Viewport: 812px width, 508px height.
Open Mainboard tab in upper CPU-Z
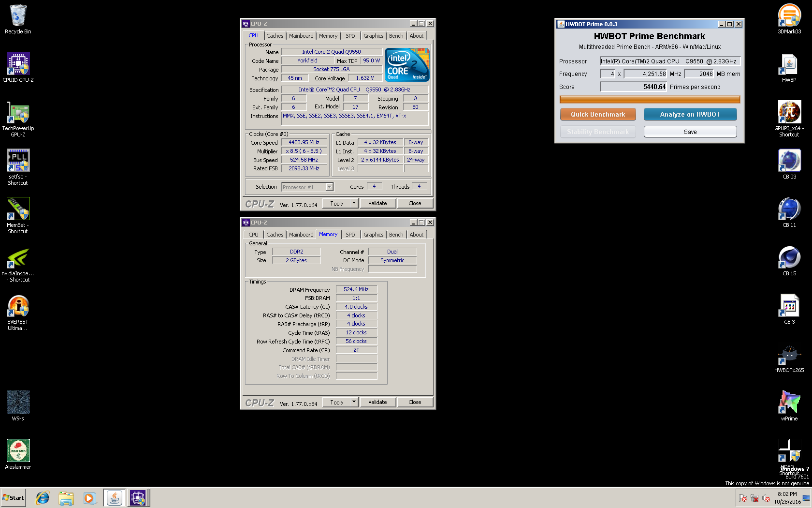(301, 36)
